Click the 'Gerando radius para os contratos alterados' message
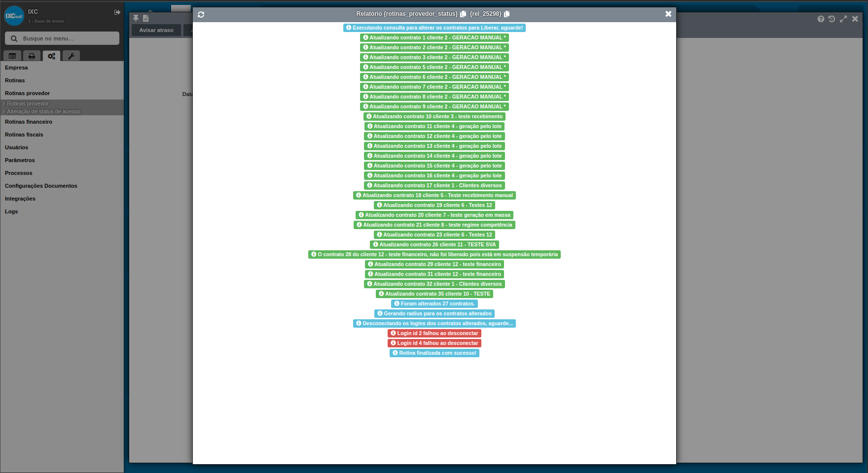Screen dimensions: 868x473 point(434,313)
